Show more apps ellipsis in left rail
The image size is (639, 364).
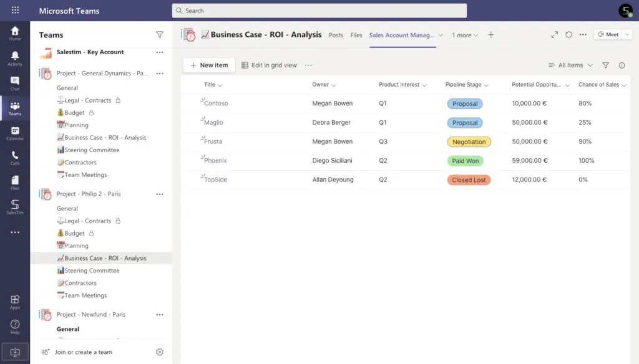(x=15, y=232)
